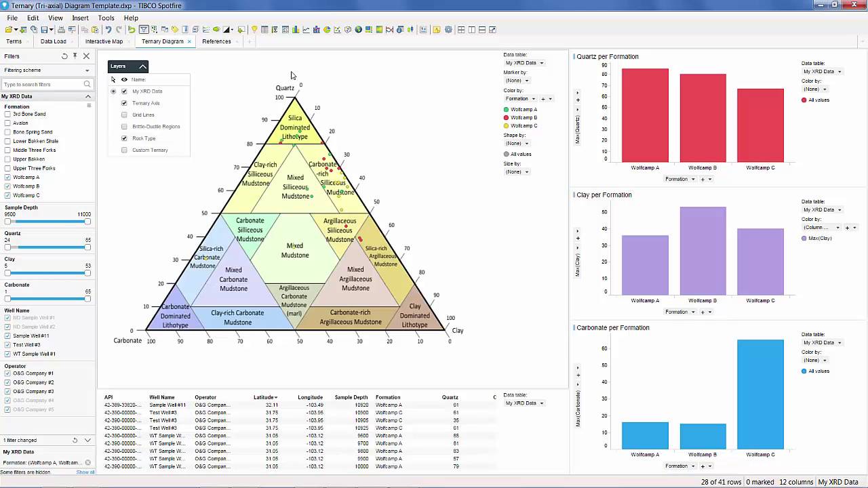Click the Wolfcamp C bar in Carbonate chart
Screen dimensions: 868x488
[760, 394]
